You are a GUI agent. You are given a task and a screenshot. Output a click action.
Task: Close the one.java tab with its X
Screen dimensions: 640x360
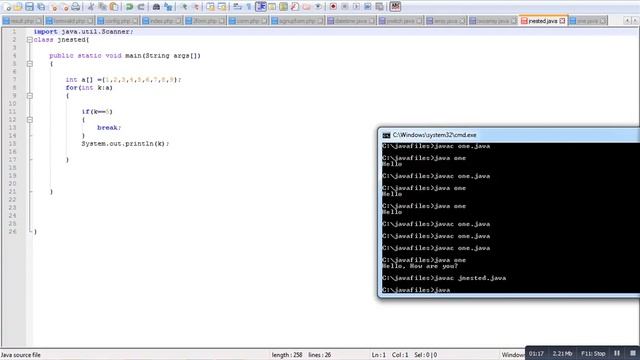(602, 20)
